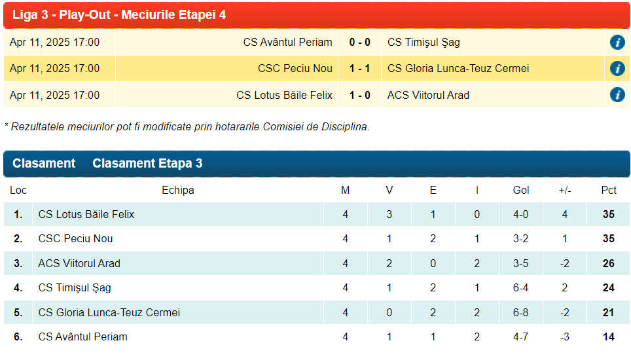Open CSC Peciu Nou in match list
The width and height of the screenshot is (631, 364).
point(295,69)
